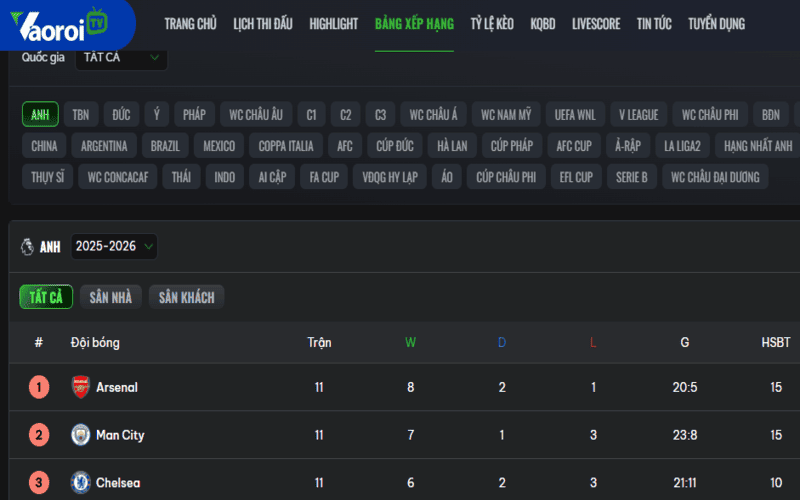The image size is (800, 500).
Task: Select the green ANH league chip
Action: click(40, 115)
